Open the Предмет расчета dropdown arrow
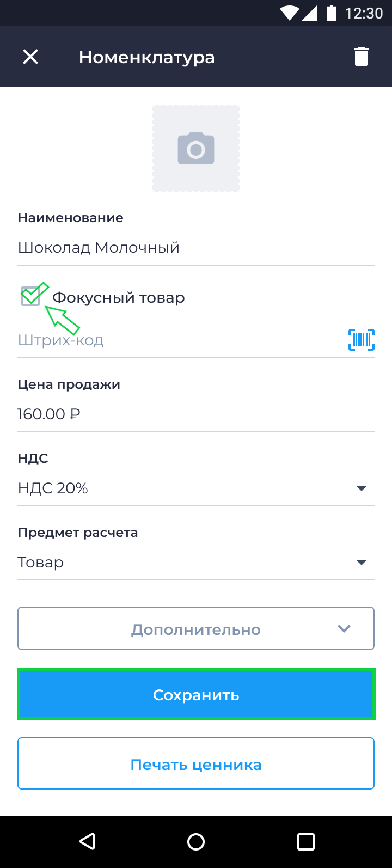Image resolution: width=392 pixels, height=868 pixels. pyautogui.click(x=361, y=562)
